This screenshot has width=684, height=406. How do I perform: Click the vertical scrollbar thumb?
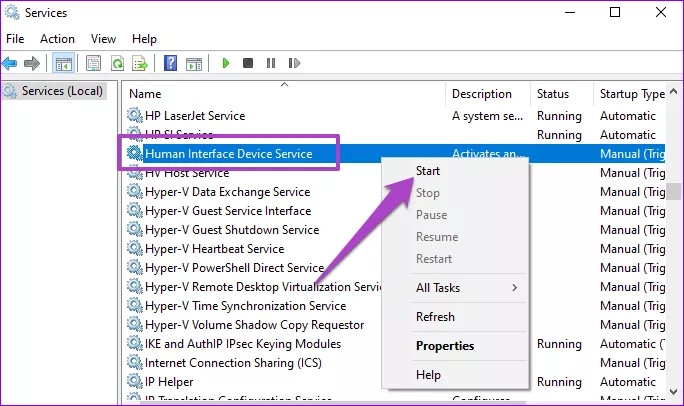click(674, 191)
